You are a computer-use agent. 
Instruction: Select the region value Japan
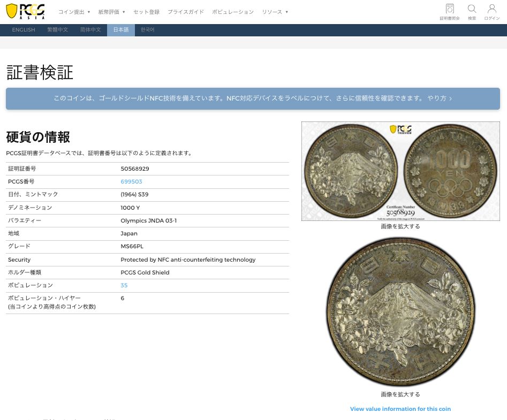(129, 234)
